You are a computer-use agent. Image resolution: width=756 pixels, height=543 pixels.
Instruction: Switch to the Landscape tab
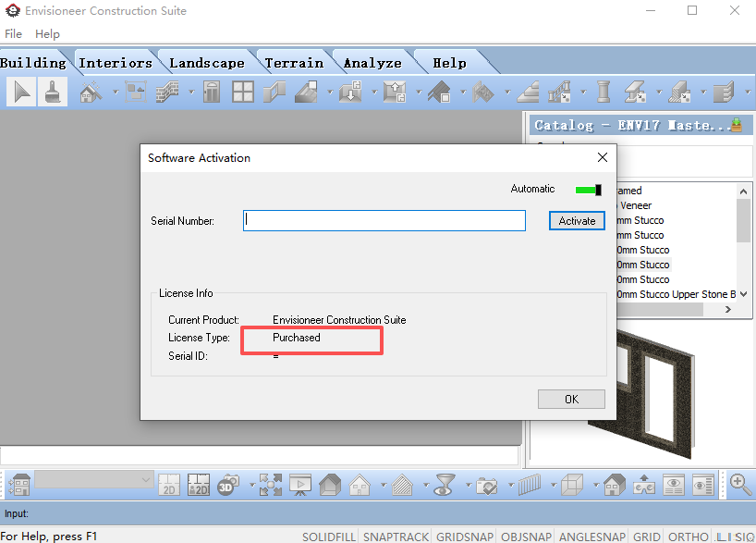coord(206,63)
